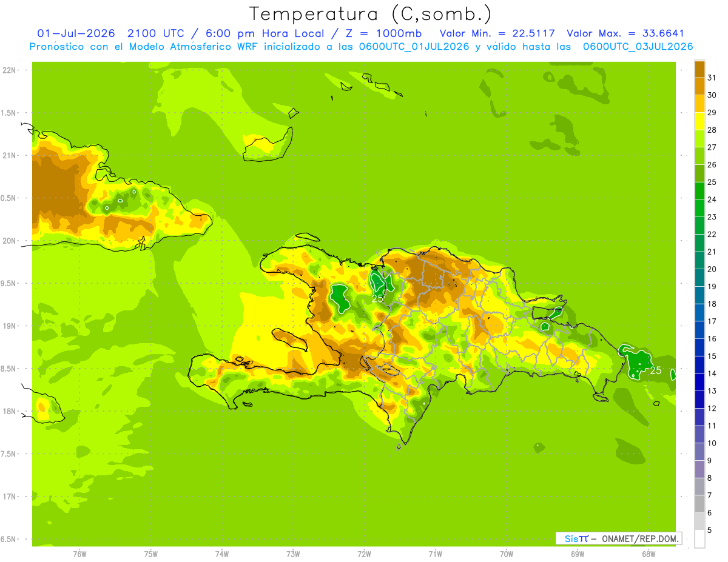The width and height of the screenshot is (728, 562).
Task: Click the '18N' latitude axis label
Action: click(9, 411)
